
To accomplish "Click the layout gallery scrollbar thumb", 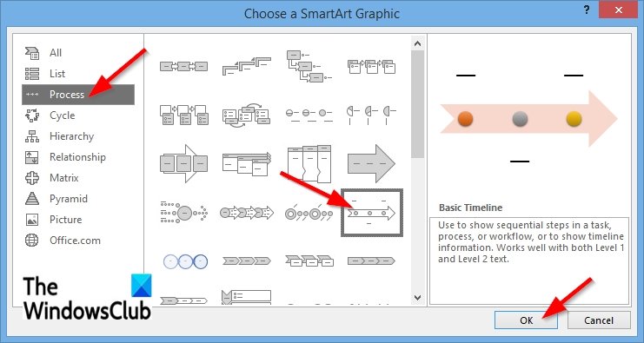I will point(418,104).
